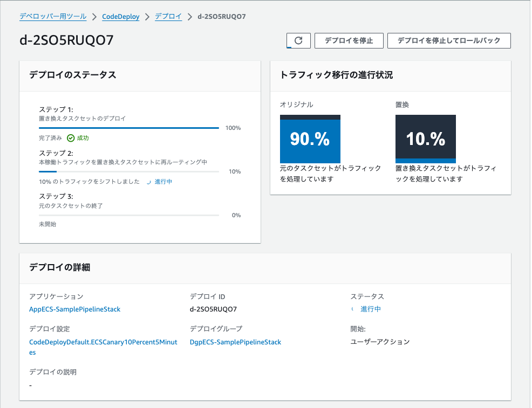
Task: Click green success check icon in step 1
Action: click(x=71, y=138)
